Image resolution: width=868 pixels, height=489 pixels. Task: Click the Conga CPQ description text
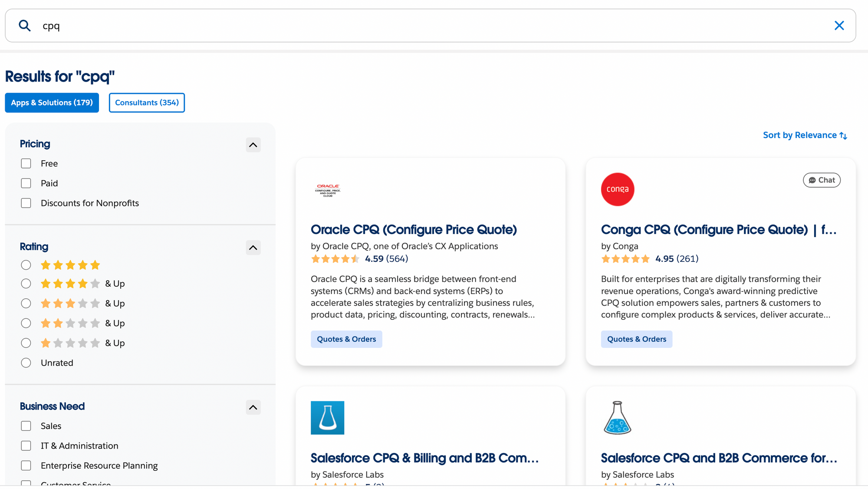[716, 297]
